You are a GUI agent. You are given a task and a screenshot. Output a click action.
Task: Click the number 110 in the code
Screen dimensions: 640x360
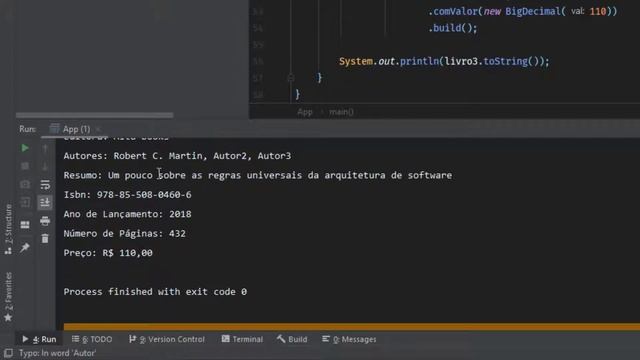click(x=598, y=11)
